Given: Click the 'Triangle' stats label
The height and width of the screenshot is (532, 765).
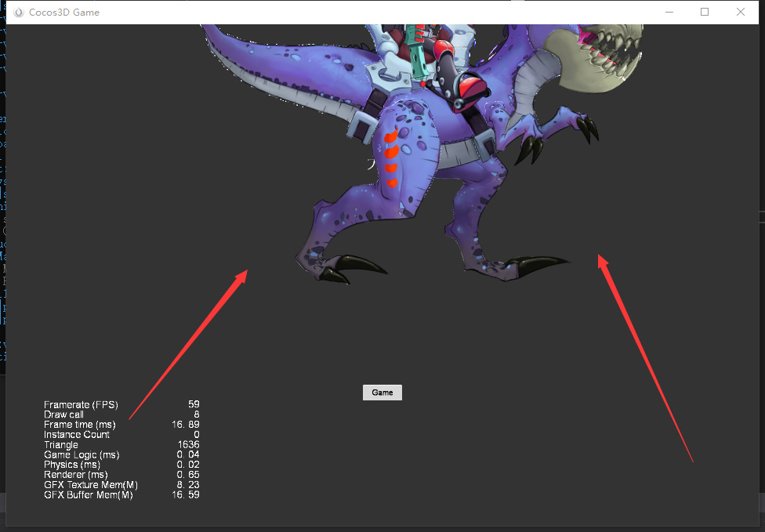Looking at the screenshot, I should coord(61,445).
